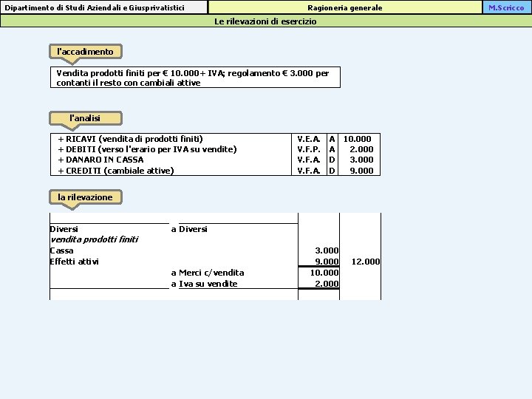Click the l'accadimento callout label
Screen dimensions: 532x399
pos(86,52)
